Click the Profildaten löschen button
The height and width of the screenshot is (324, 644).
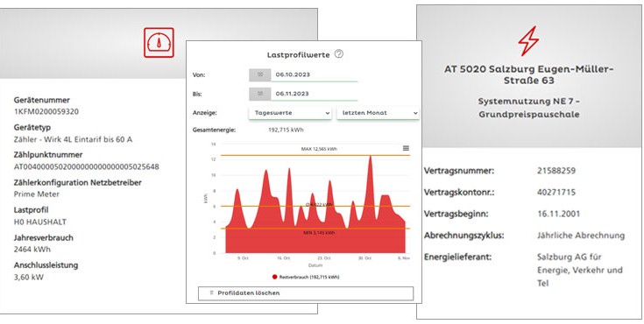click(306, 293)
